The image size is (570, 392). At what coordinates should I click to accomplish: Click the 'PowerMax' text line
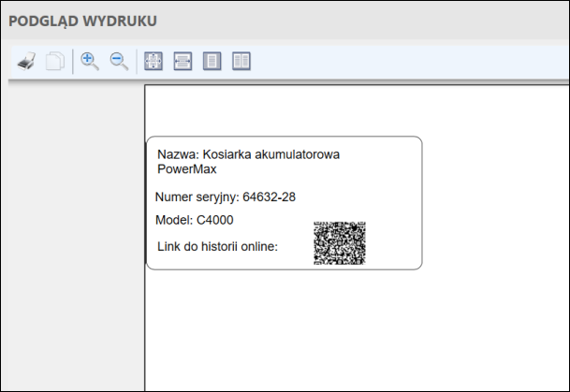coord(187,169)
